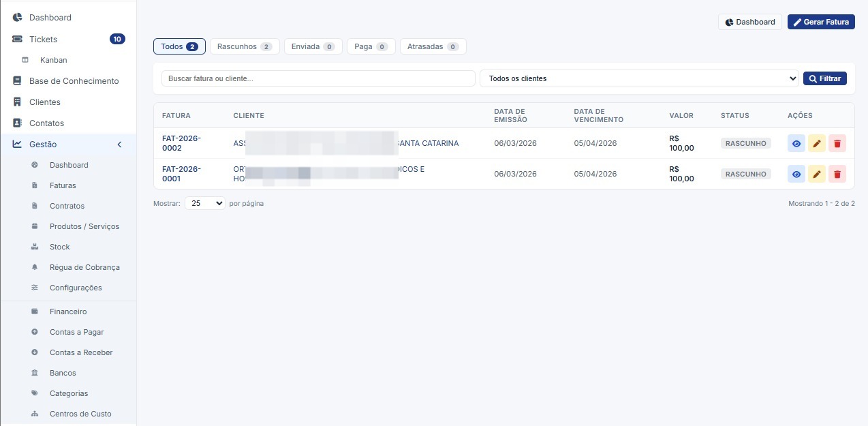
Task: Open invoice FAT-2026-0001
Action: 181,174
